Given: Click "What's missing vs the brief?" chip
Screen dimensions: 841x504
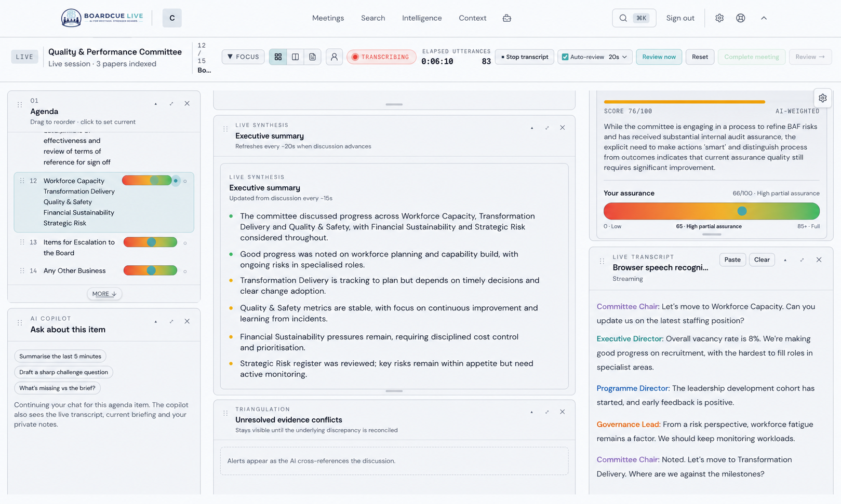Looking at the screenshot, I should click(x=57, y=388).
